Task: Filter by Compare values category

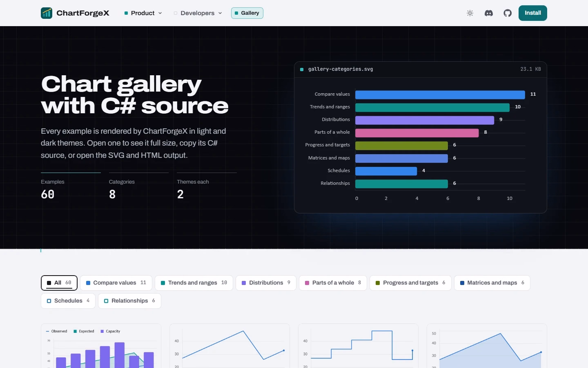Action: [x=116, y=283]
